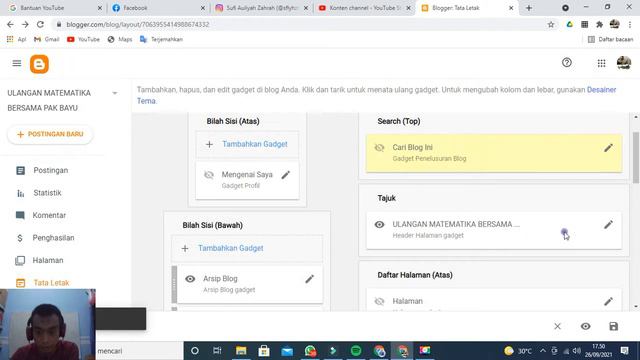
Task: Close the bottom action bar with X
Action: [558, 326]
